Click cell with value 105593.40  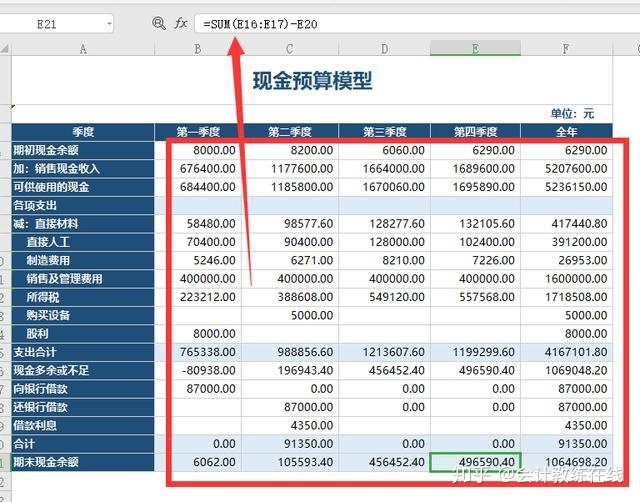(290, 462)
